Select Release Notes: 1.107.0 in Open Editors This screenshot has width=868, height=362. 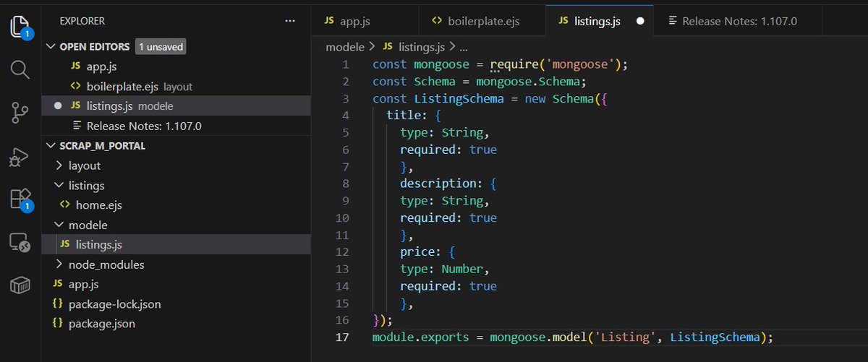coord(176,126)
